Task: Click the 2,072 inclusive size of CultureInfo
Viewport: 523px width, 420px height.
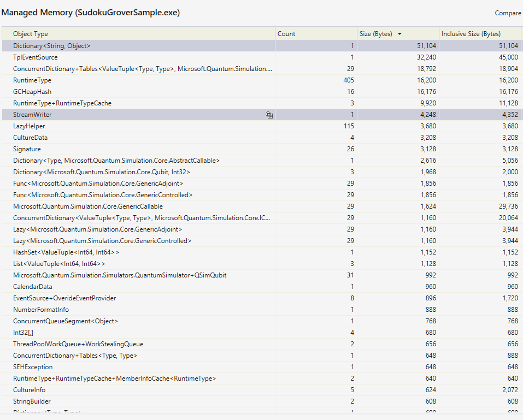Action: pyautogui.click(x=510, y=390)
